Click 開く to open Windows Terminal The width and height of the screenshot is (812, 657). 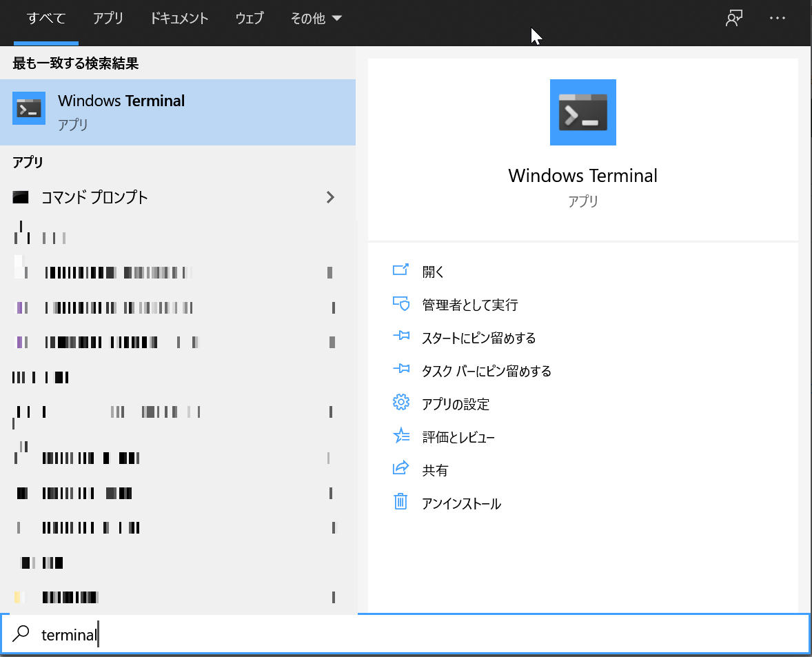[433, 272]
